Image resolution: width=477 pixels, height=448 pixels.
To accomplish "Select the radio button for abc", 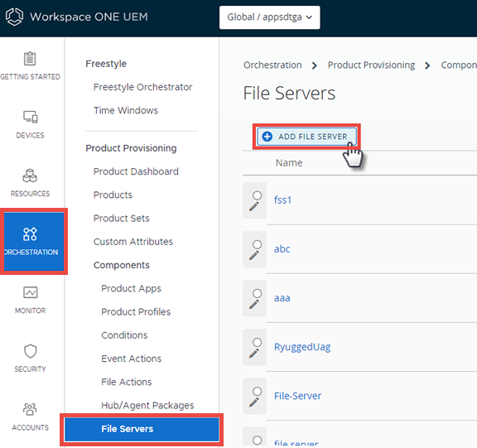I will coord(258,244).
